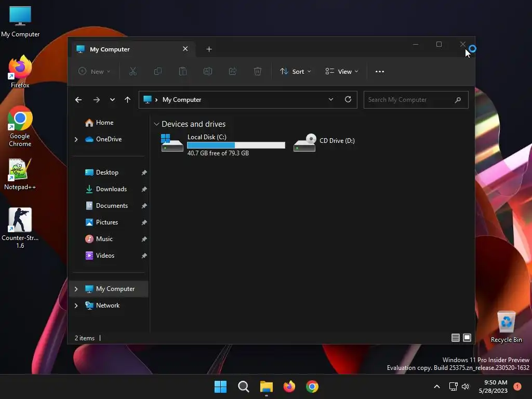
Task: Open the notification badge in taskbar
Action: coord(517,387)
